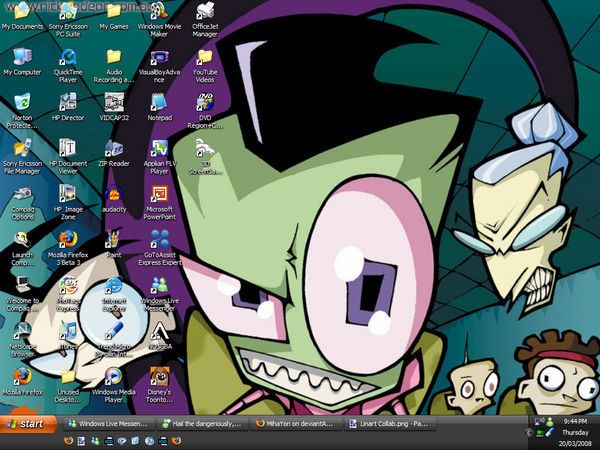Open the My Games folder
600x450 pixels.
pos(114,17)
